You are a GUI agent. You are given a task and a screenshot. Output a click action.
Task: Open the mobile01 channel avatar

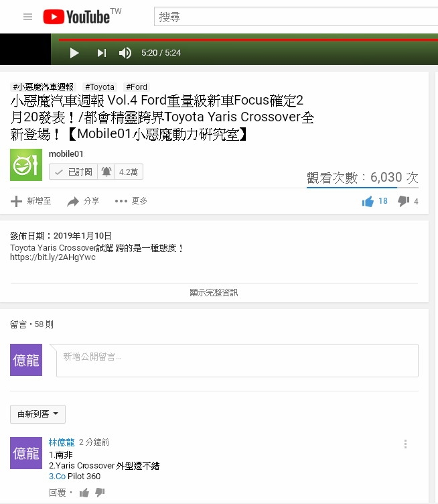[x=26, y=165]
